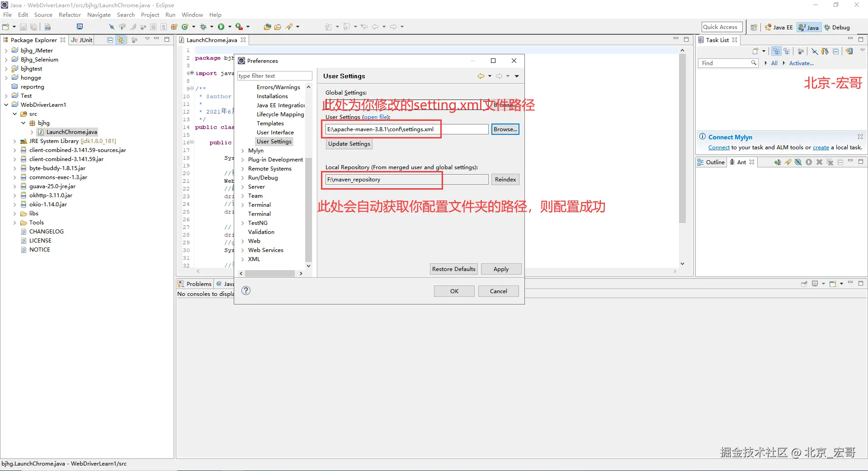The image size is (868, 471).
Task: Click the type filter text field
Action: 274,76
